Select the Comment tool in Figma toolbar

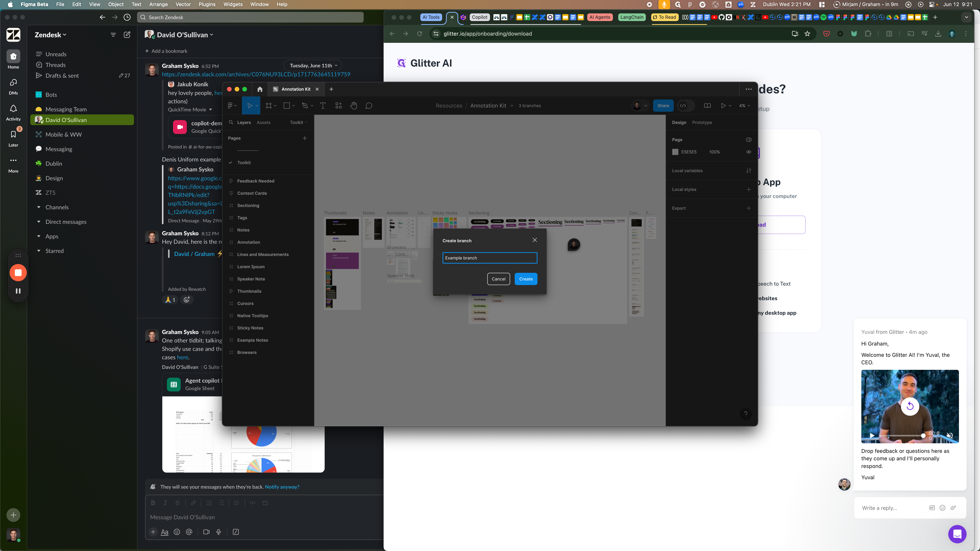coord(369,106)
